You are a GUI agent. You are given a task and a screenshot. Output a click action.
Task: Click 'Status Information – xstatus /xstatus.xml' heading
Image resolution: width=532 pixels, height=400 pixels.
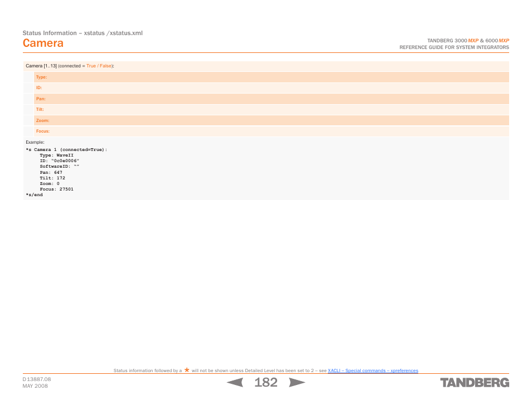(x=83, y=33)
